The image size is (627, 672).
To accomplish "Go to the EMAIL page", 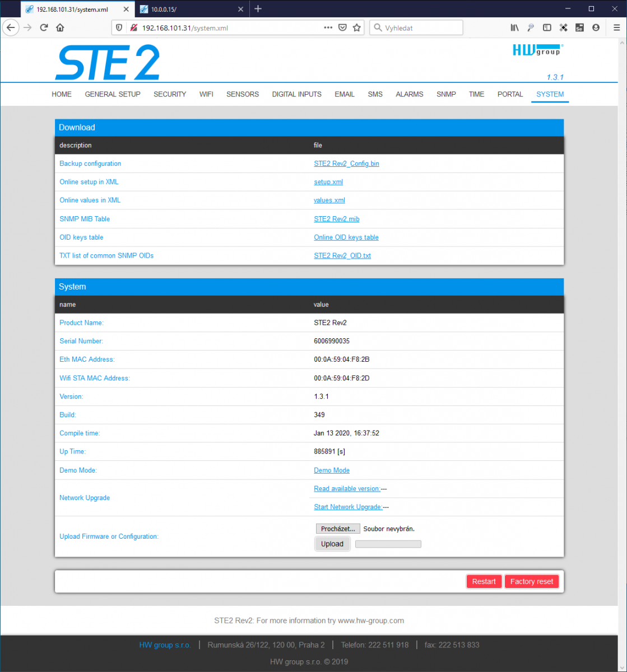I will [345, 94].
